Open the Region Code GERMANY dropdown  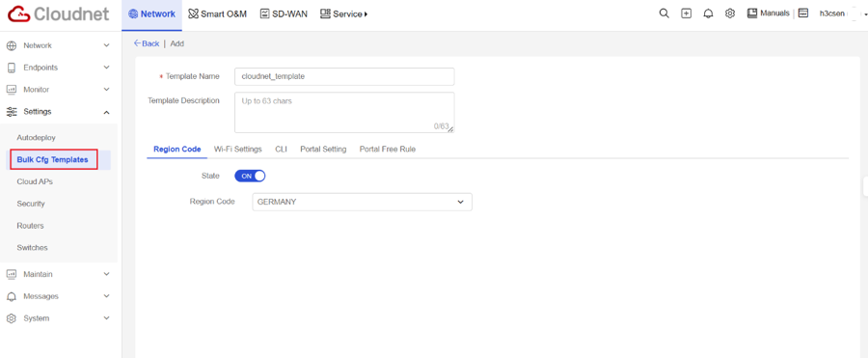362,203
